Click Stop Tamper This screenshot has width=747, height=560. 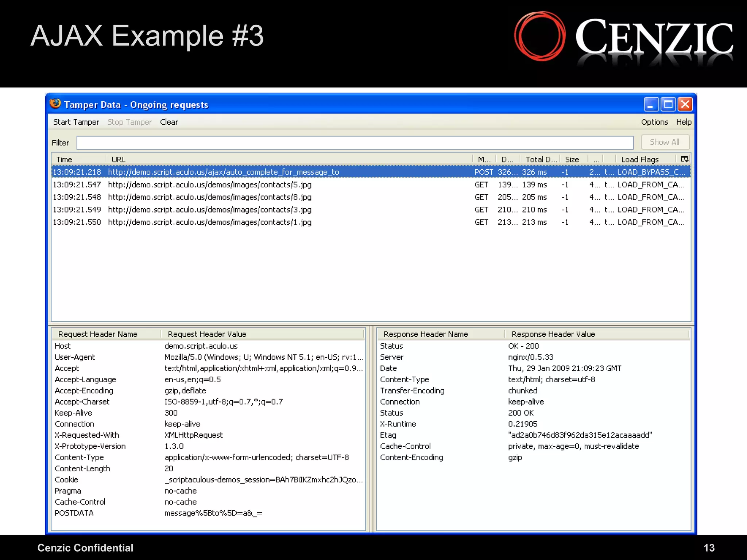129,122
